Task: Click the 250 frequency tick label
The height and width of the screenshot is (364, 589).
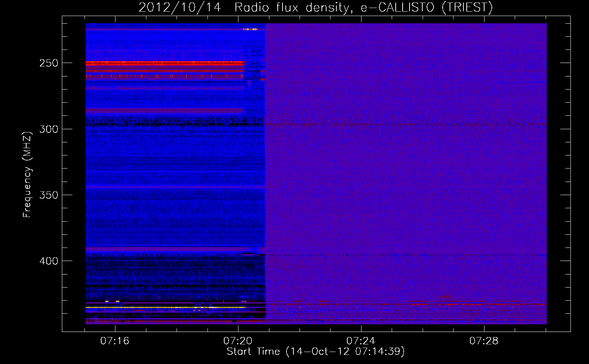Action: pos(49,63)
